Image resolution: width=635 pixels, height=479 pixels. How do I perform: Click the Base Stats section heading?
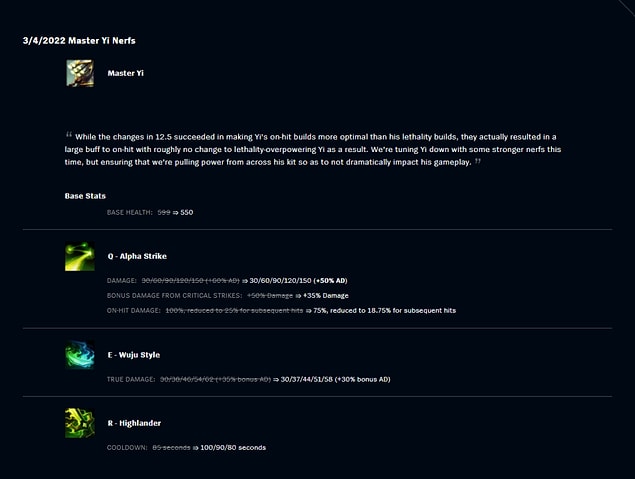[x=85, y=196]
